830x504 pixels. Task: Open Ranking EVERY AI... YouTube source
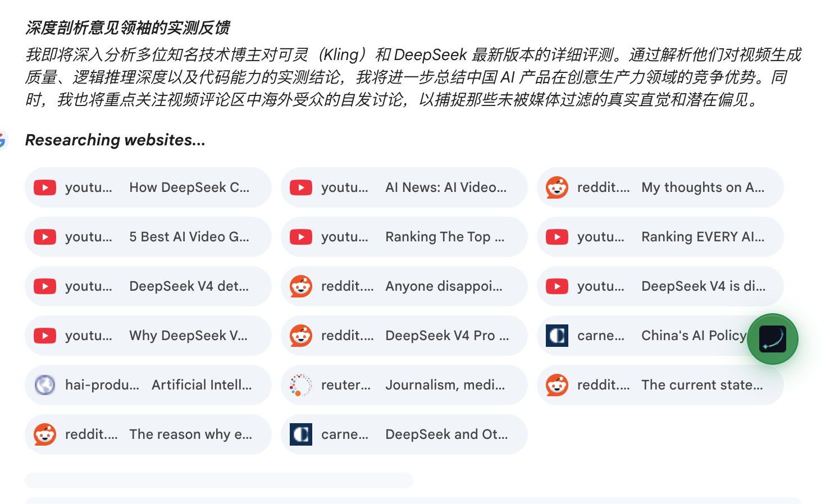click(660, 237)
